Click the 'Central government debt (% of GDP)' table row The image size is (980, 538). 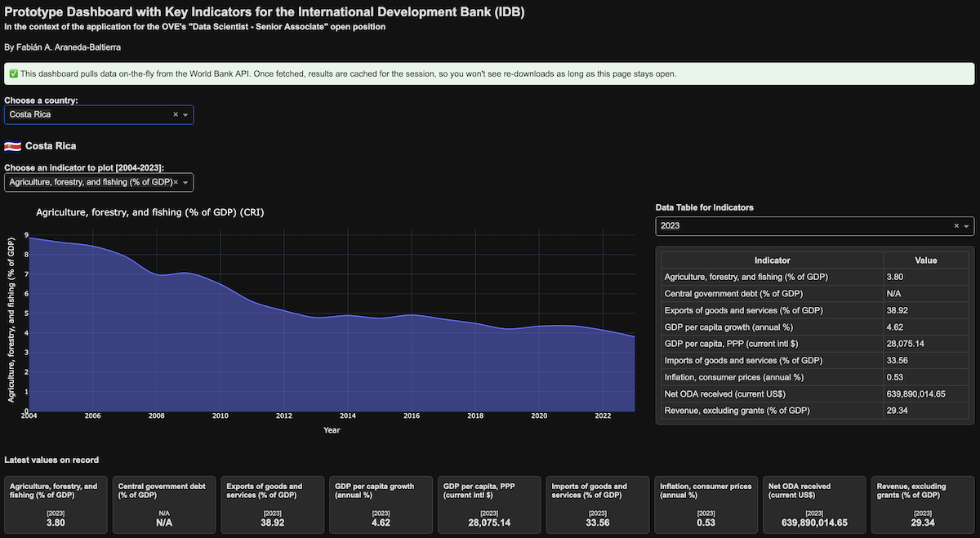pyautogui.click(x=814, y=294)
